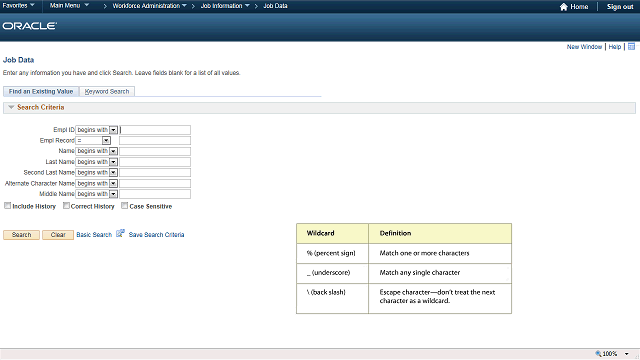Click the zoom magnifier icon in status bar
This screenshot has width=640, height=360.
598,353
